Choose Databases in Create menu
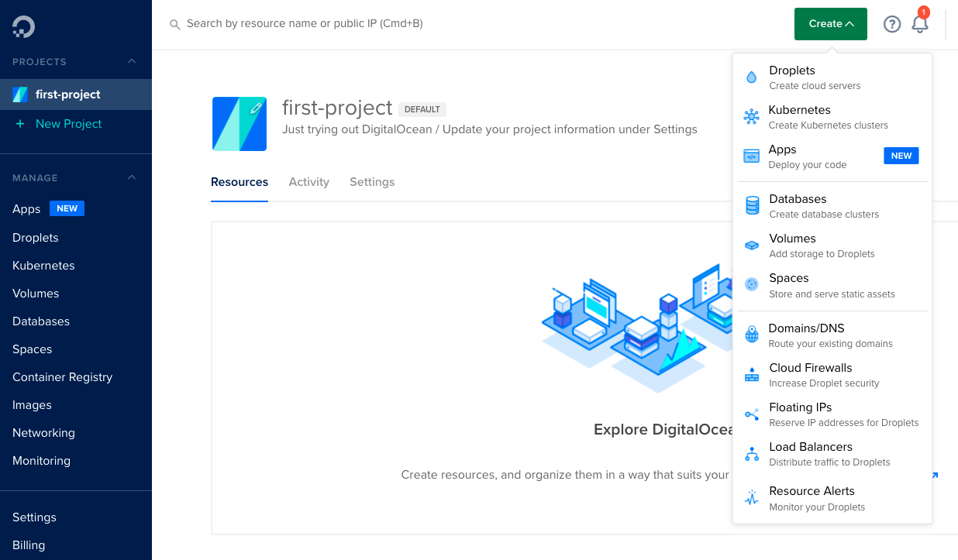This screenshot has height=560, width=958. (832, 206)
